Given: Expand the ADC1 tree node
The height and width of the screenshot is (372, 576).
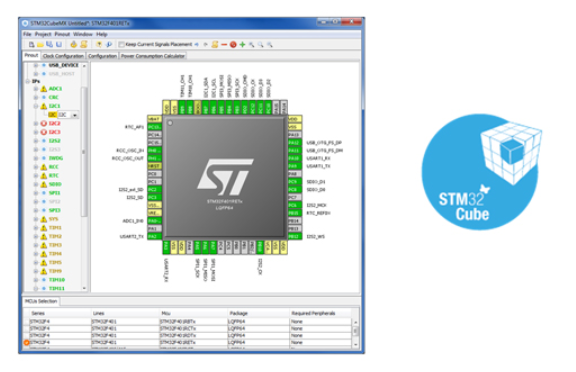Looking at the screenshot, I should [x=36, y=89].
